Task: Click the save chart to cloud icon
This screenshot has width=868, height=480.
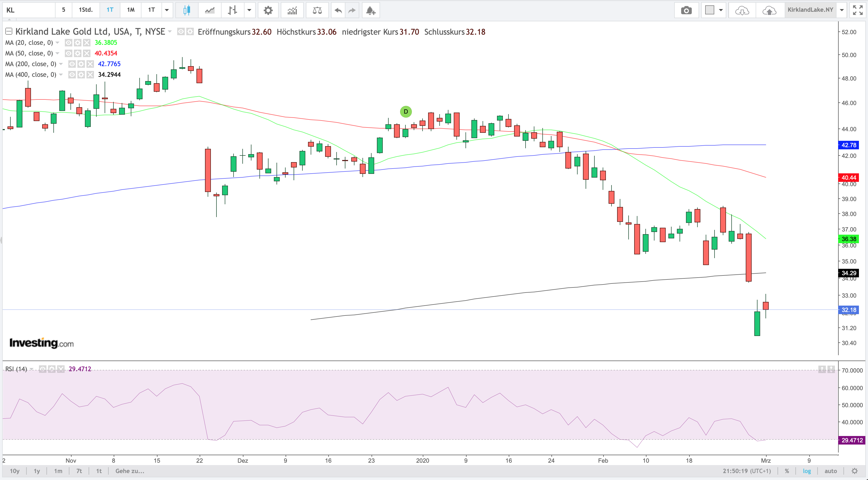Action: coord(769,10)
